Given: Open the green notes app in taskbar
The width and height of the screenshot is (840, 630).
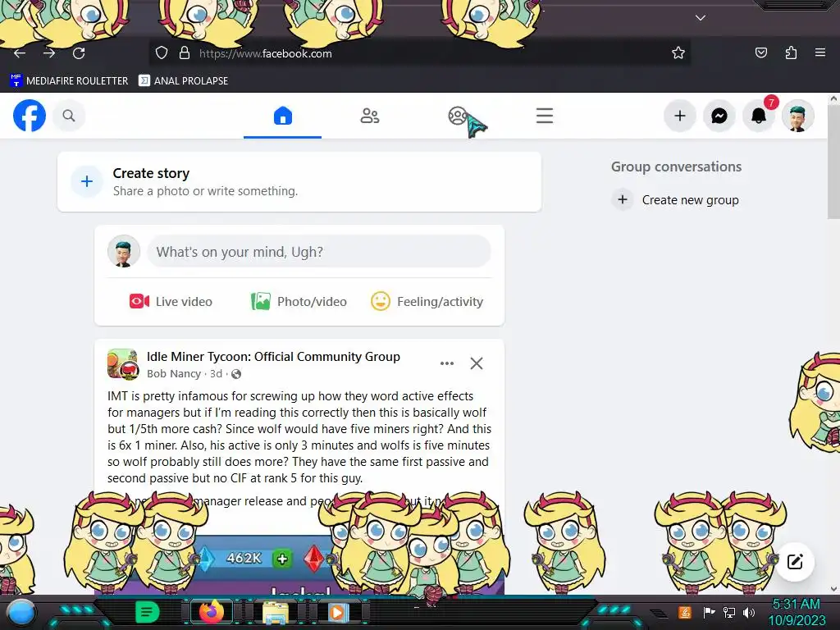Looking at the screenshot, I should tap(148, 612).
